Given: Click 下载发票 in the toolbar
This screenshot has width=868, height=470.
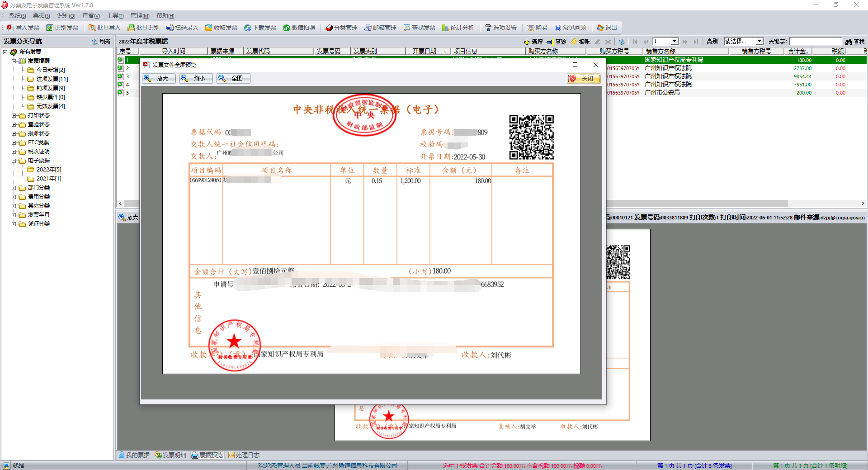Looking at the screenshot, I should (x=260, y=28).
